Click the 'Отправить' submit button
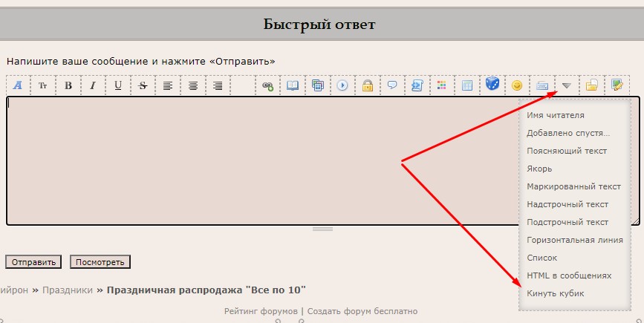The width and height of the screenshot is (644, 323). coord(33,262)
